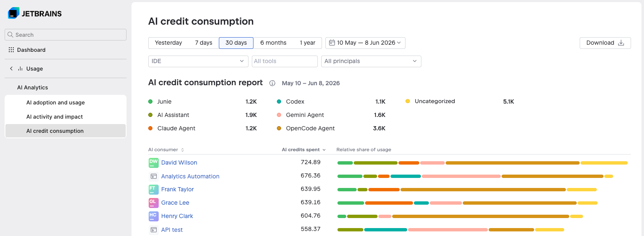Click the AI consumer sort arrows

coord(183,150)
